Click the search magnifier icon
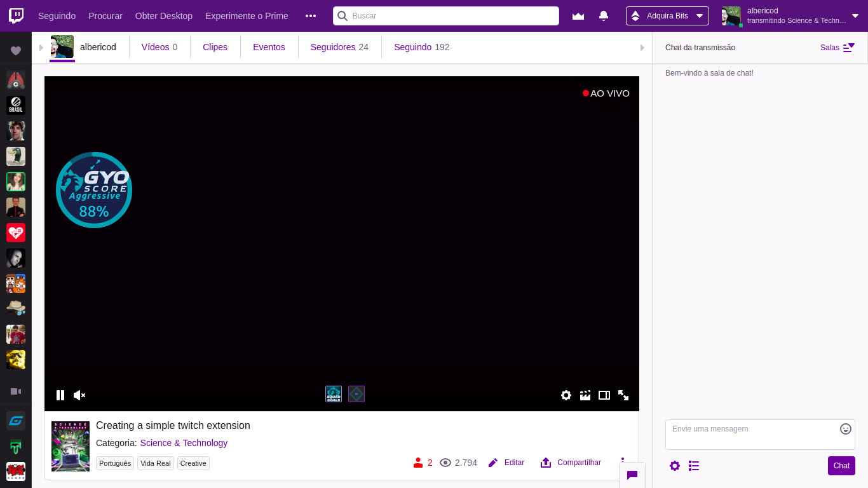This screenshot has width=868, height=488. (x=342, y=16)
